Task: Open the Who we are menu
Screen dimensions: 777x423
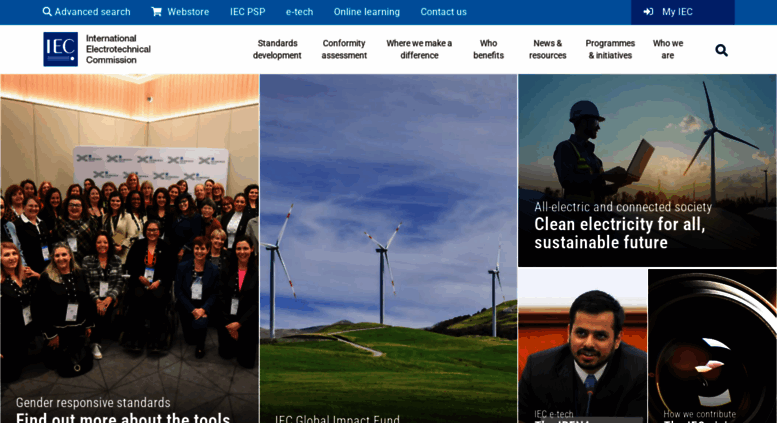Action: point(668,49)
